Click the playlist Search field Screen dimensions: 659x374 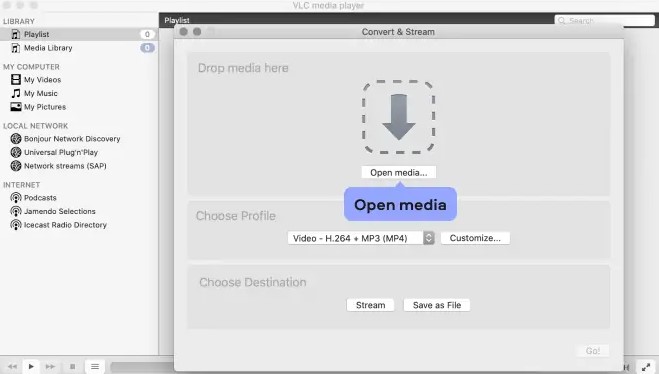click(605, 20)
